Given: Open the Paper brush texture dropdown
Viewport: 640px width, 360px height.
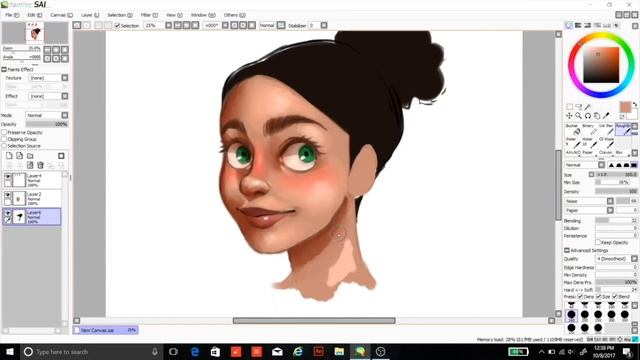Looking at the screenshot, I should [x=589, y=210].
